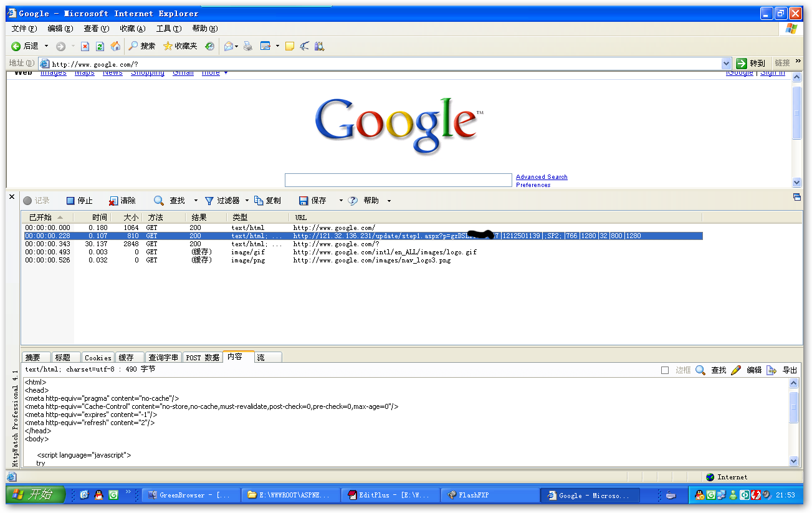The width and height of the screenshot is (812, 513).
Task: Click the HttpWatch Record (记录) button
Action: [x=36, y=201]
